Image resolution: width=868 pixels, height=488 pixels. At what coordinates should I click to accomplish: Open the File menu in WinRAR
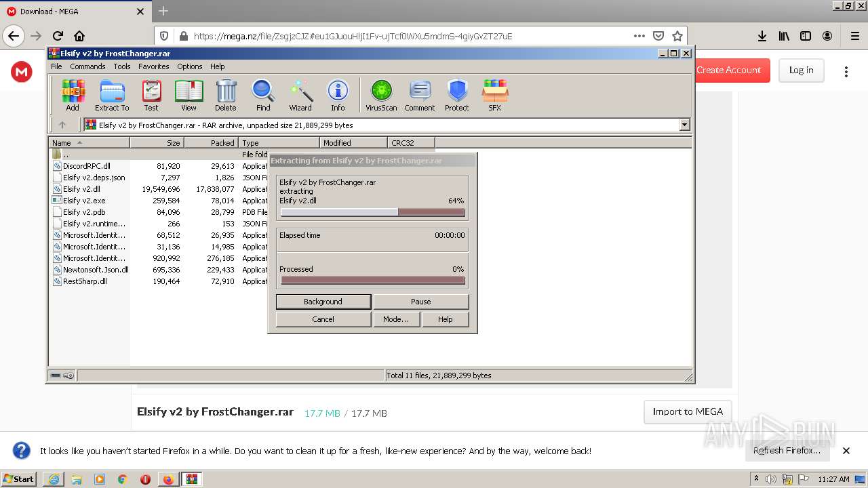[56, 66]
